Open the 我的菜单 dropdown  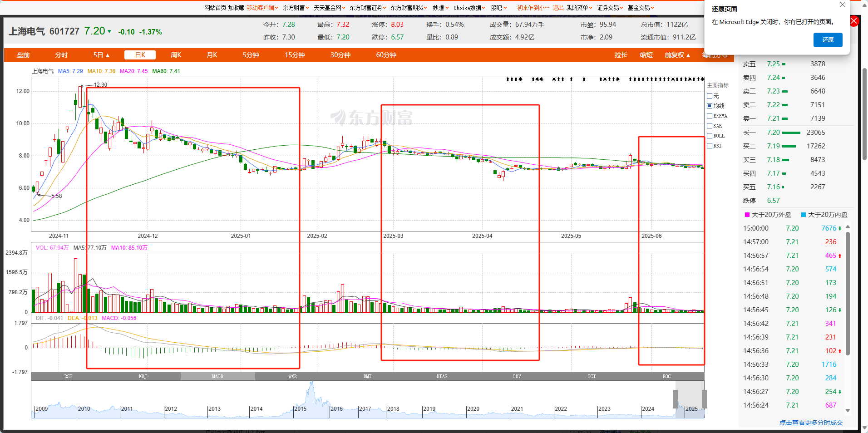(x=579, y=8)
